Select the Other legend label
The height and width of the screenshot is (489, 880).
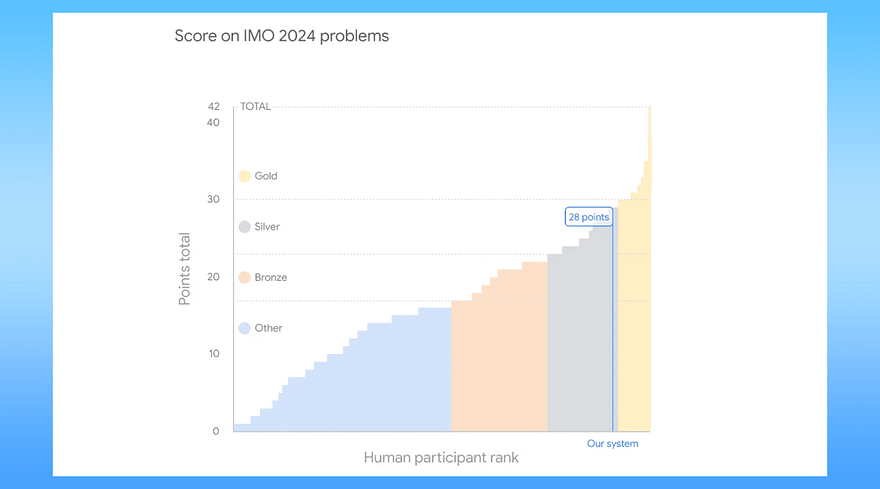pos(268,328)
